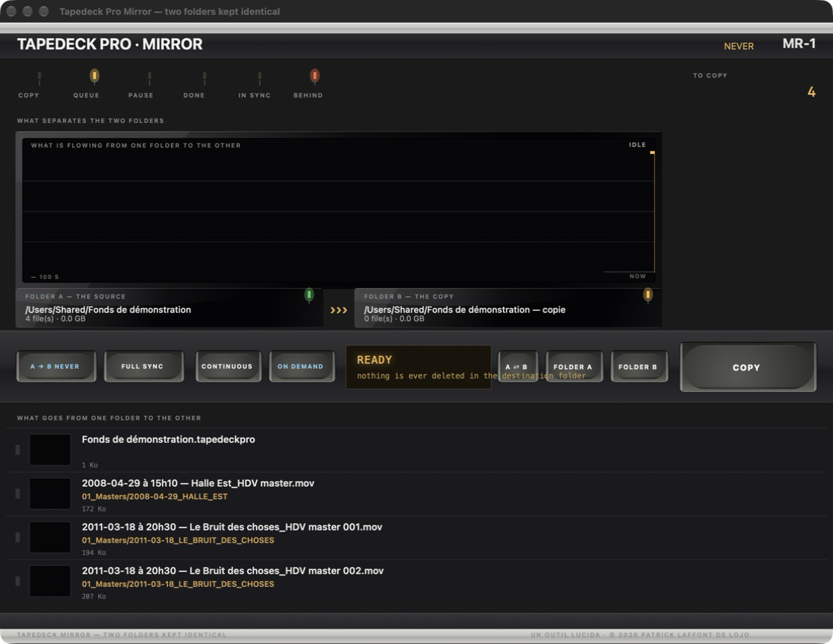Open thumbnail of Fonds de démonstration.tapedeckpro
Image resolution: width=833 pixels, height=644 pixels.
click(x=50, y=450)
